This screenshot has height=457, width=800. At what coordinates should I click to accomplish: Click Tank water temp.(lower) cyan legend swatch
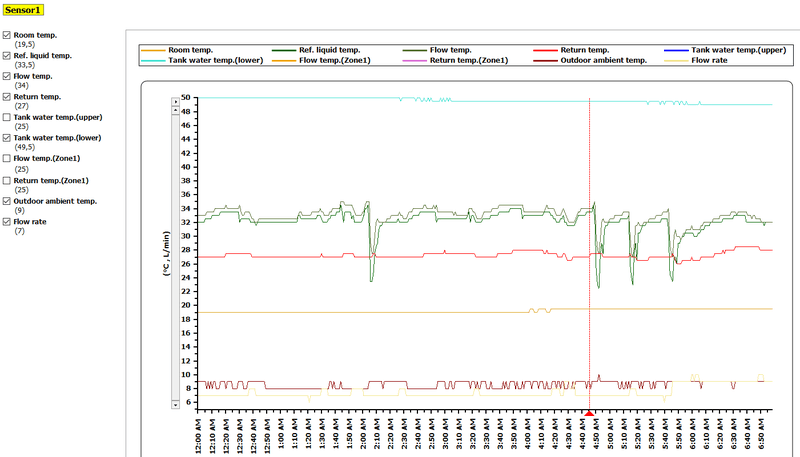153,61
